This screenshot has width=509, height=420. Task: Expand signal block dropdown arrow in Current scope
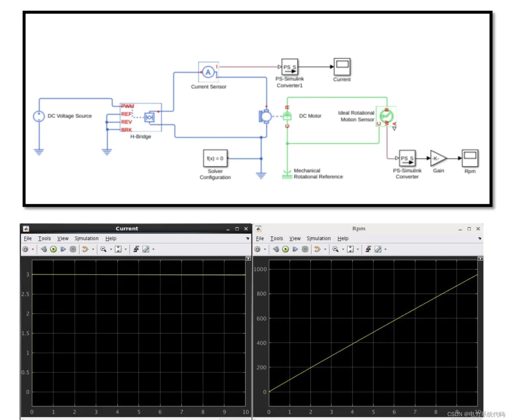93,249
